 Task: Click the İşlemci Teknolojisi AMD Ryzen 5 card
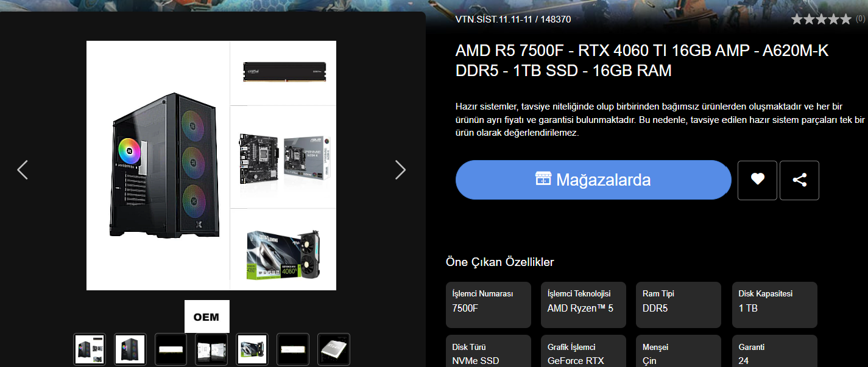tap(583, 305)
